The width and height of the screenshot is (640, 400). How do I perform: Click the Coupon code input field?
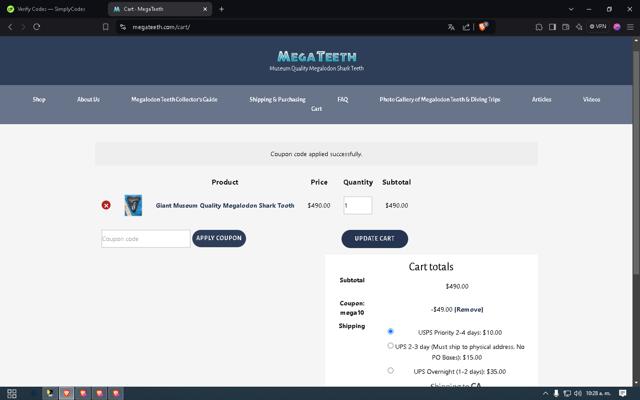coord(146,239)
